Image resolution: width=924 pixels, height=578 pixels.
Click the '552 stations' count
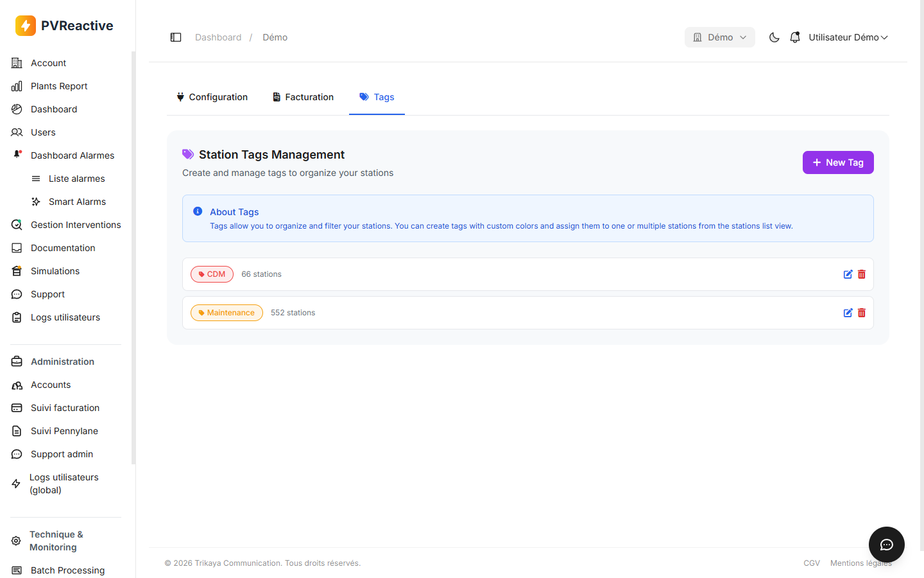tap(293, 313)
